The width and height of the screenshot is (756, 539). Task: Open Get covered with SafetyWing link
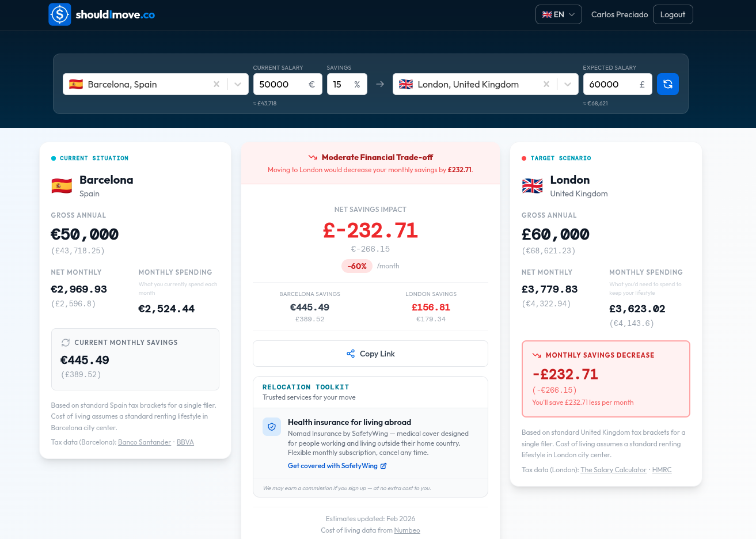tap(337, 466)
